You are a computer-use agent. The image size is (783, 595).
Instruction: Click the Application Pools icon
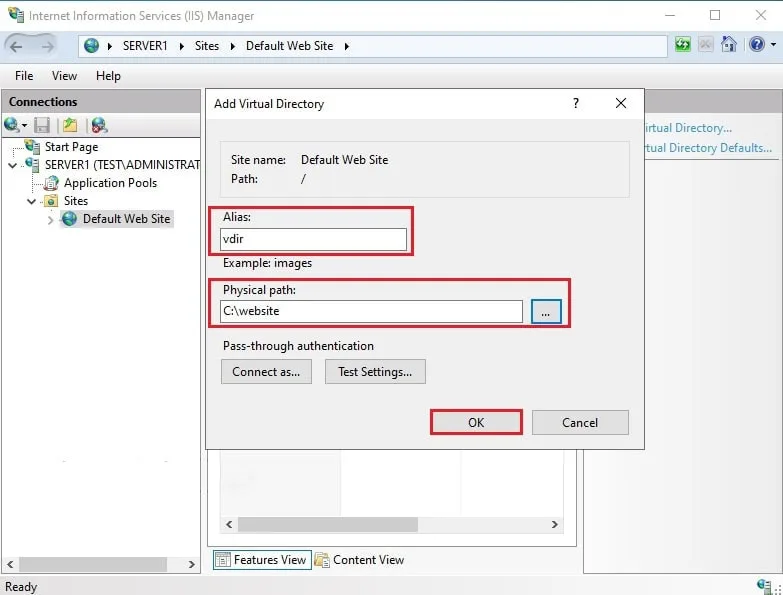tap(51, 183)
